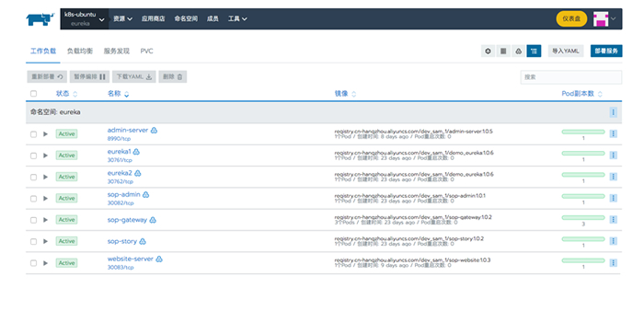
Task: Expand the sop-gateway row
Action: (x=46, y=220)
